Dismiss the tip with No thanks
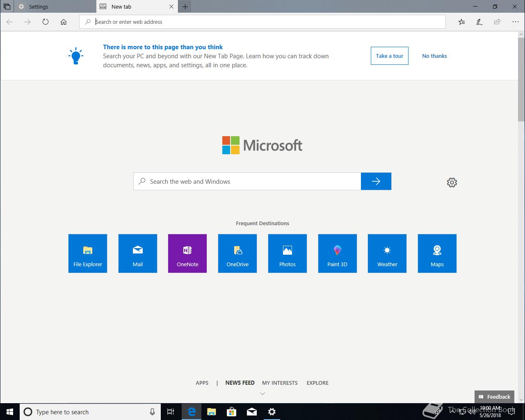The image size is (525, 420). [434, 56]
